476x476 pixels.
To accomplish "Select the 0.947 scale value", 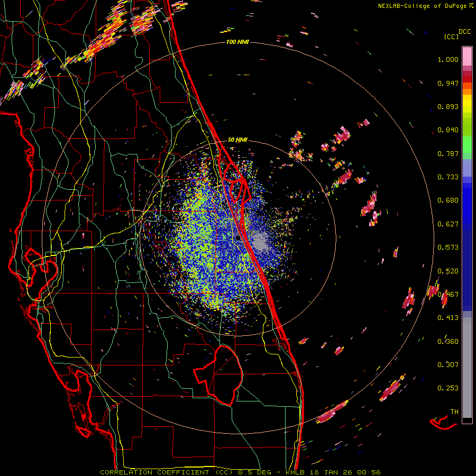I will pyautogui.click(x=448, y=83).
